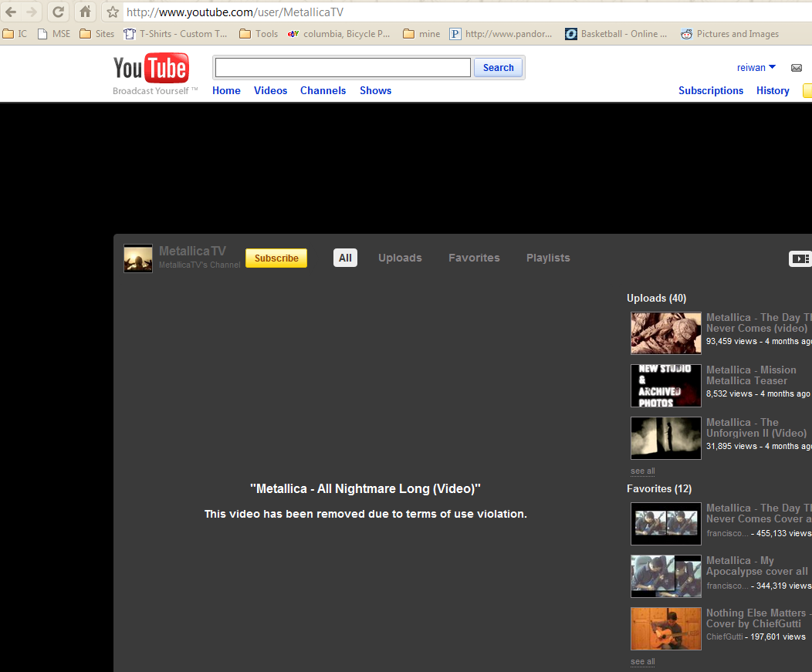Image resolution: width=812 pixels, height=672 pixels.
Task: Click the YouTube logo
Action: click(x=151, y=69)
